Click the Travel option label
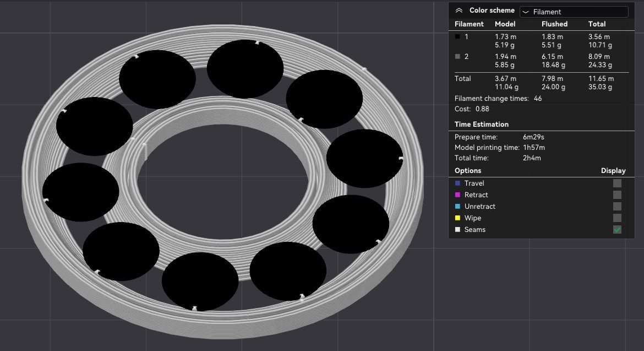Viewport: 644px width, 351px height. 474,183
